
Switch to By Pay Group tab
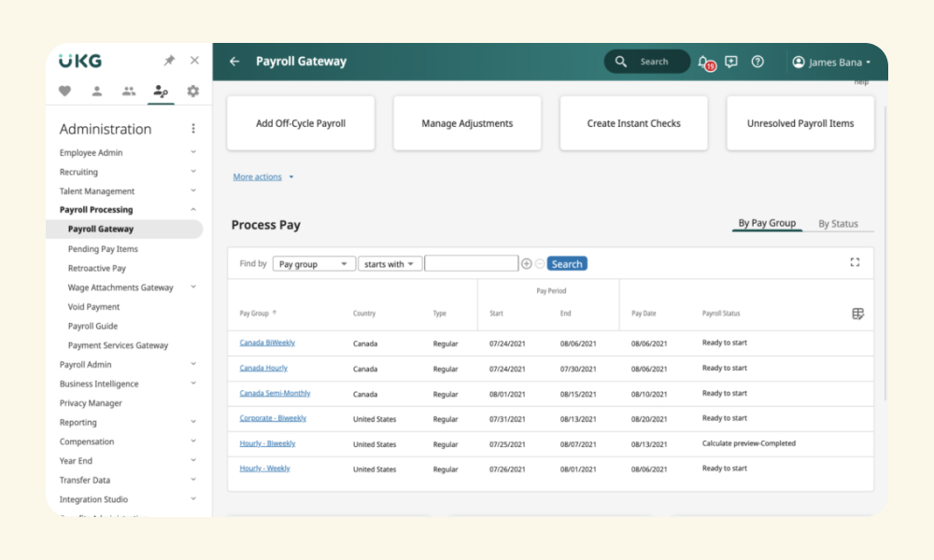[767, 223]
